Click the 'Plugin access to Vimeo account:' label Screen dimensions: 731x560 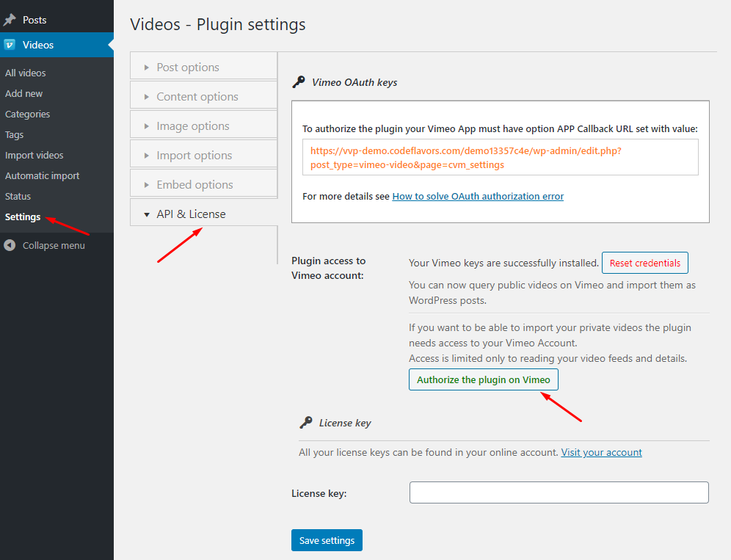coord(329,268)
